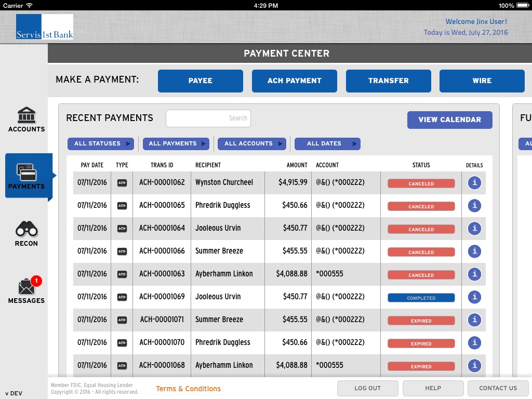Select recipient Wynston Churcheel
The image size is (532, 399).
point(224,182)
